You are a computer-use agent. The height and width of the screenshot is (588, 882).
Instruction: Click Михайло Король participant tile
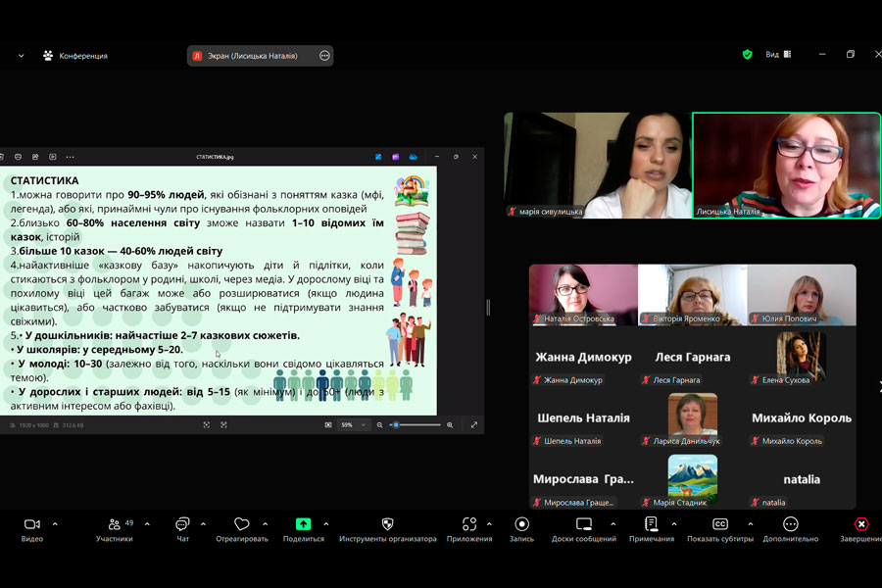[802, 418]
